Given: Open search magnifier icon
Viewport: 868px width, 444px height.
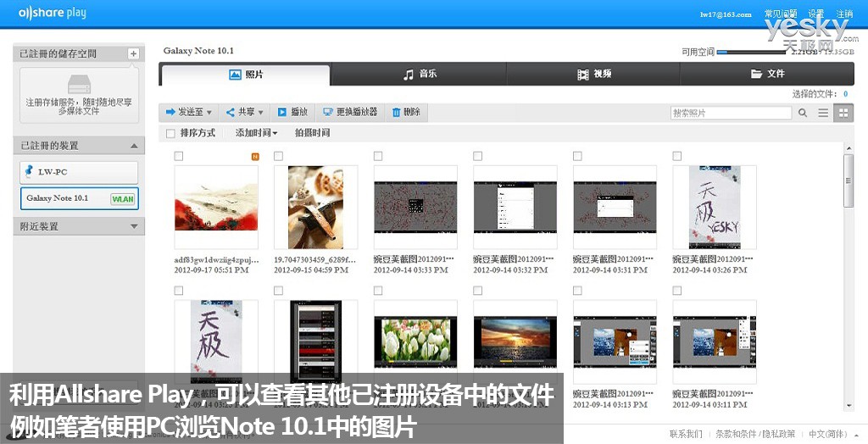Looking at the screenshot, I should pyautogui.click(x=803, y=113).
